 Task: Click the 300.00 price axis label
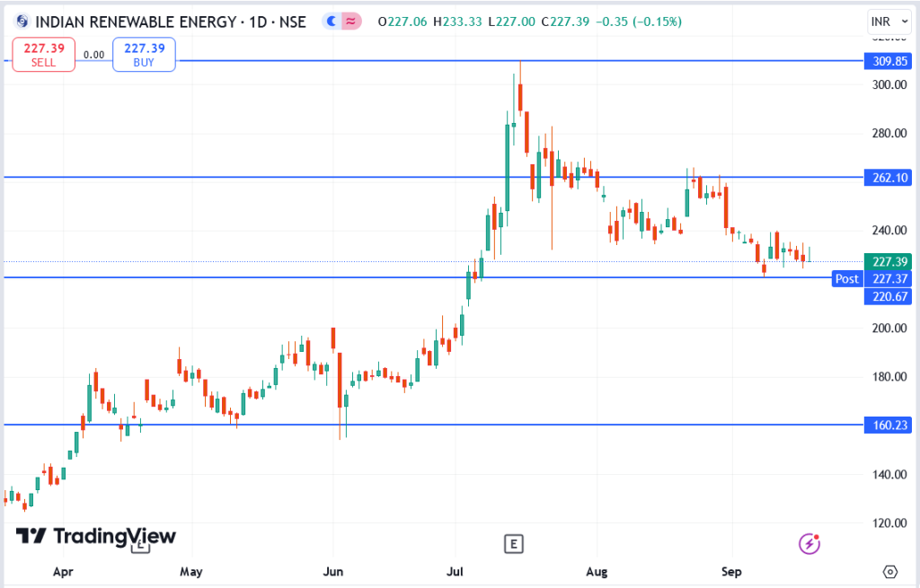889,85
